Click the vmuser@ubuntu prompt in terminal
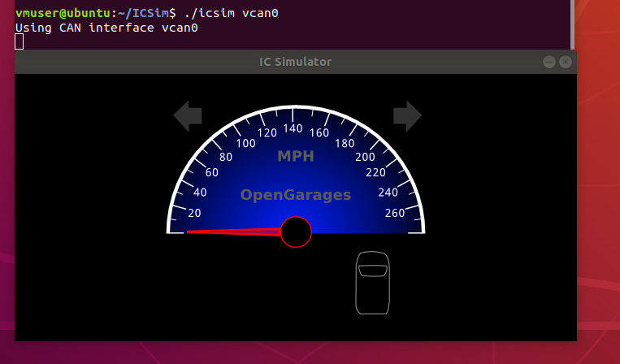 [x=63, y=13]
